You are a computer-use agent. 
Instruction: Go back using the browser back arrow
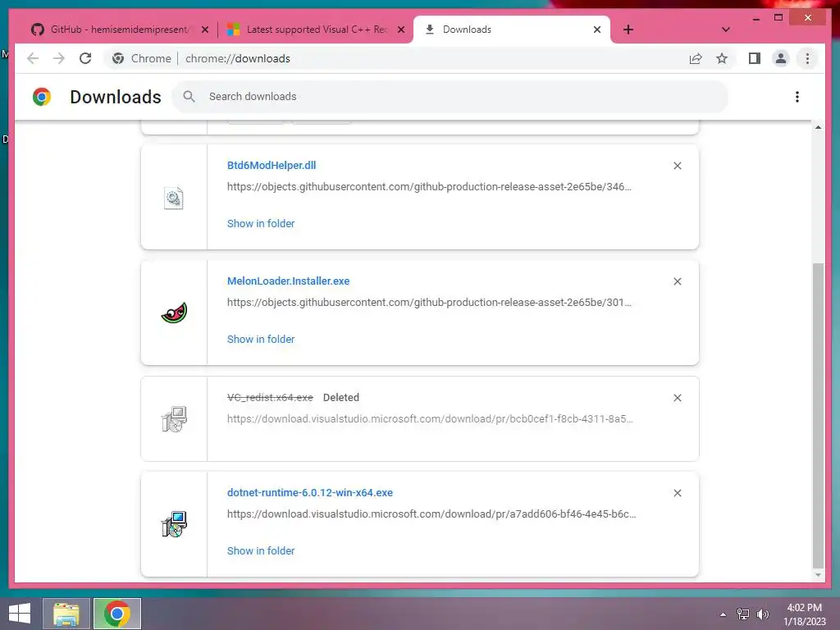(33, 58)
